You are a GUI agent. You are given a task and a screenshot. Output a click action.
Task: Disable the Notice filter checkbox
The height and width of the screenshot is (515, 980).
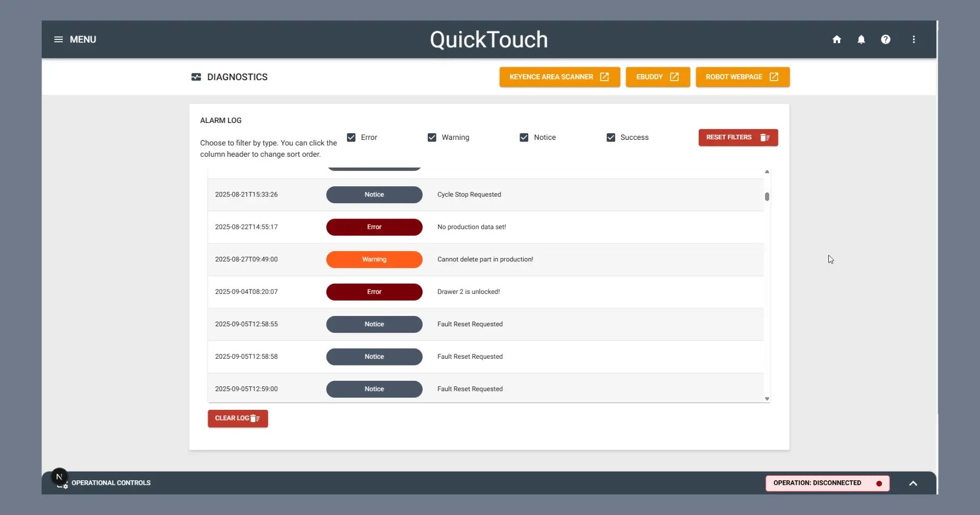[x=524, y=137]
